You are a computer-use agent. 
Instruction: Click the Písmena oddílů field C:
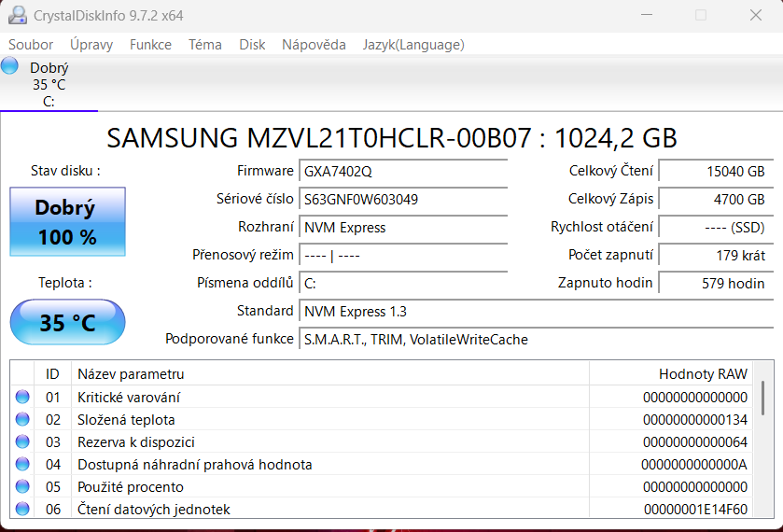coord(403,284)
